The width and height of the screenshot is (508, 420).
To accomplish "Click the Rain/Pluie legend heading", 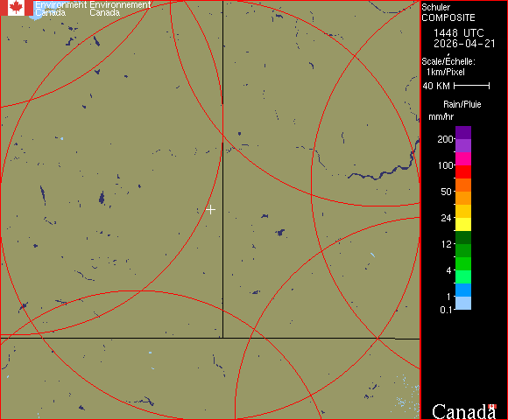I will click(462, 104).
